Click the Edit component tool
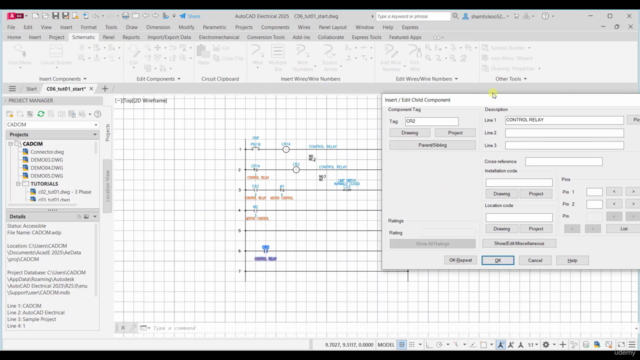The height and width of the screenshot is (360, 640). (133, 55)
